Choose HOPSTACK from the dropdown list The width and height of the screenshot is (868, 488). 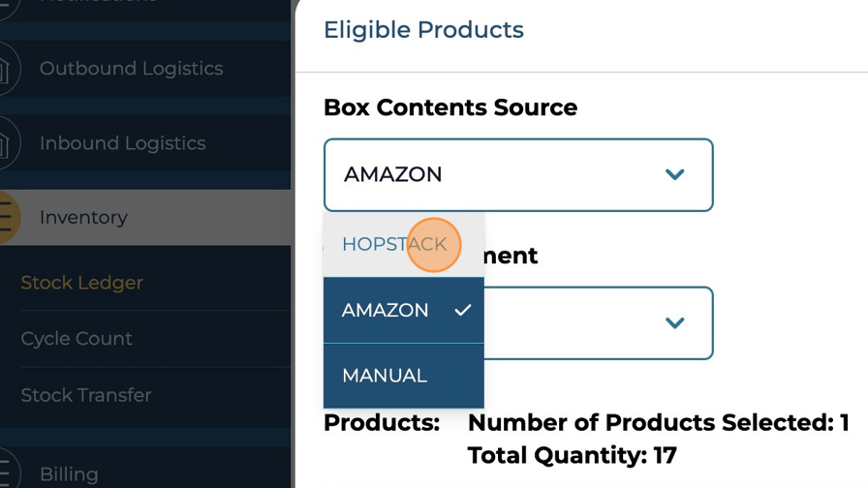tap(394, 245)
